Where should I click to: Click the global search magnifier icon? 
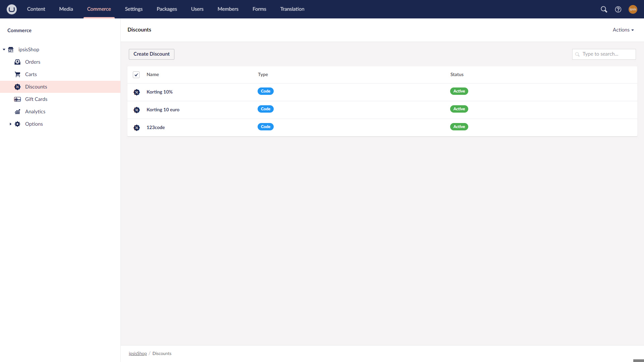click(x=604, y=9)
